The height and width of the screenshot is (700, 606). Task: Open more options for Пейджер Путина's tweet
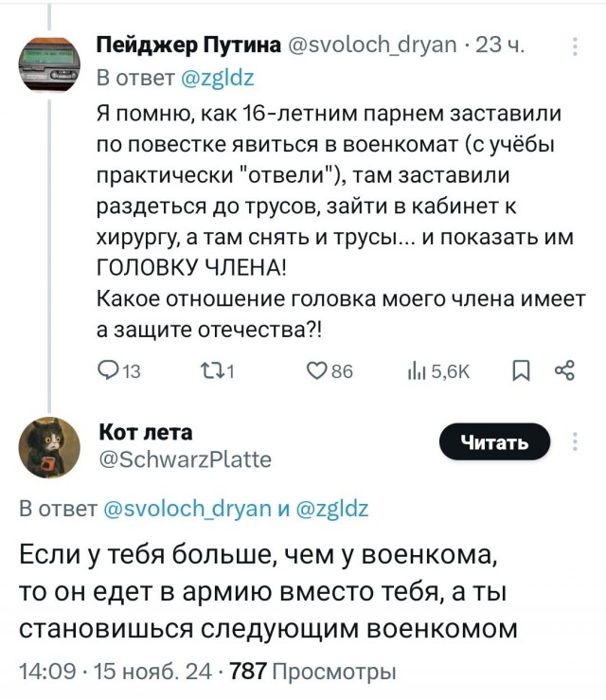tap(579, 46)
